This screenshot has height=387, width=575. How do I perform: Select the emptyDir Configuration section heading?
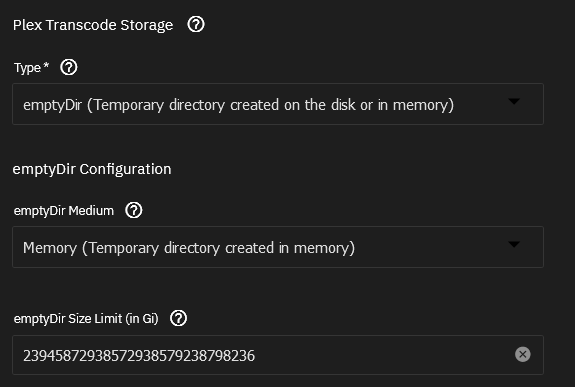[92, 169]
